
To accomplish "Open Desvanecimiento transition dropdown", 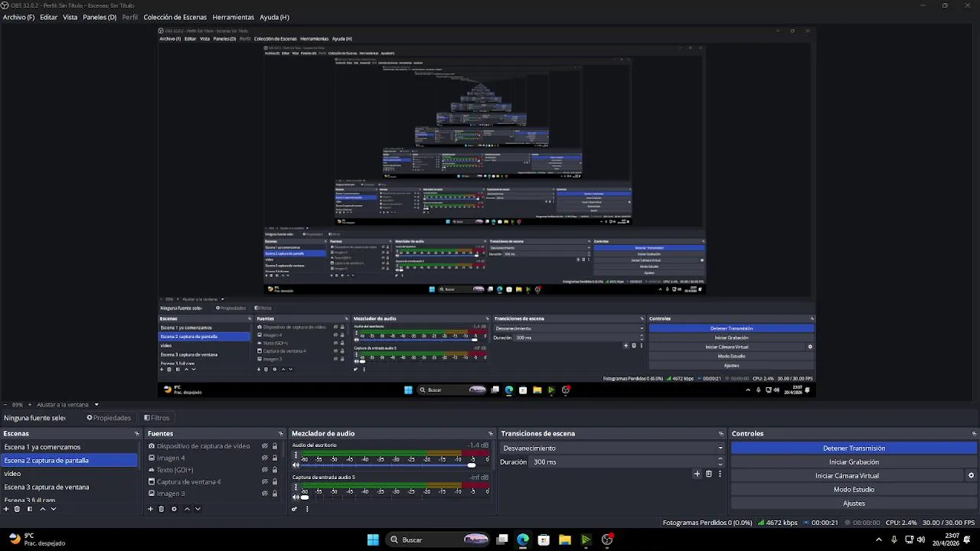I will coord(612,448).
